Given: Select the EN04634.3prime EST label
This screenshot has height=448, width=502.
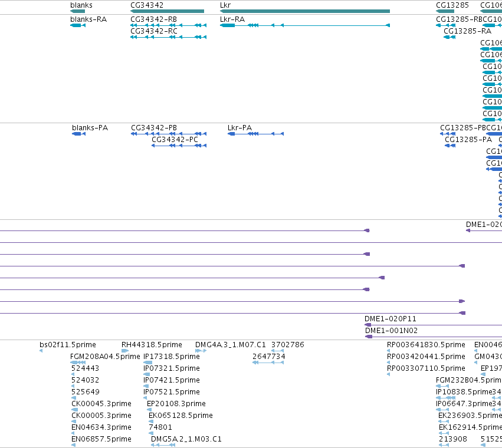Looking at the screenshot, I should [x=101, y=427].
